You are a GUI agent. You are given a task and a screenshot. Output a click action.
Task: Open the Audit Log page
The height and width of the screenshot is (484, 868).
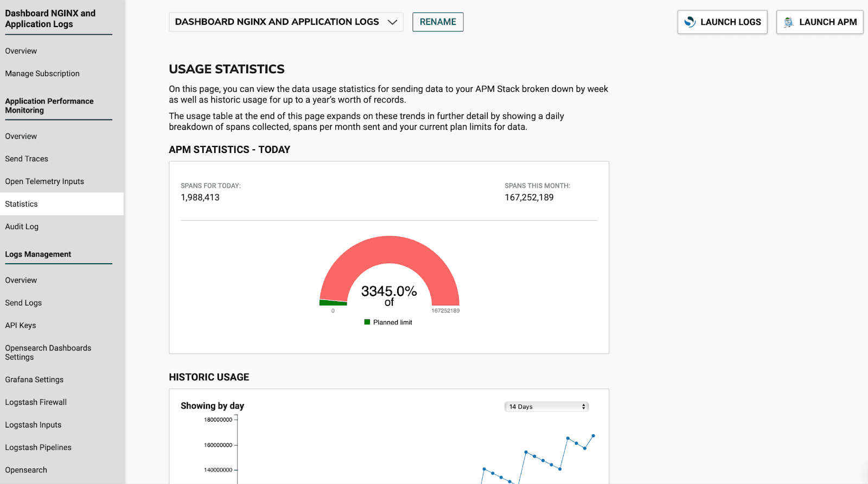coord(22,226)
